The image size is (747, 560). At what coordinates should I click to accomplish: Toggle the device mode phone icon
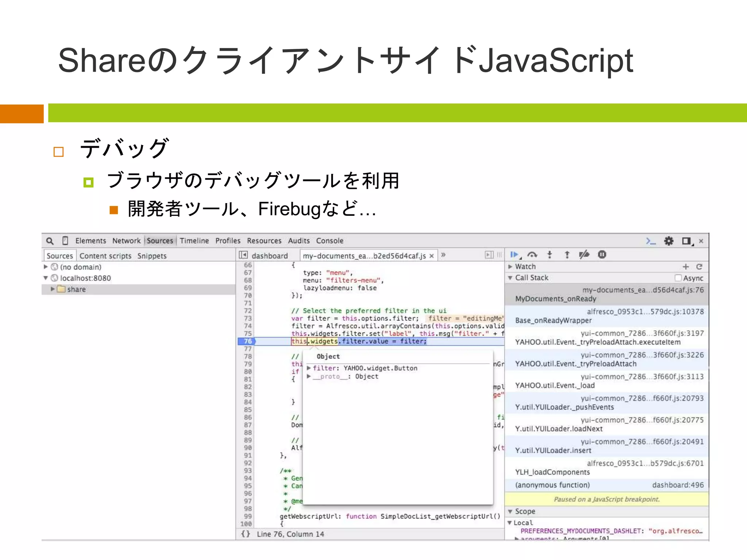point(65,241)
